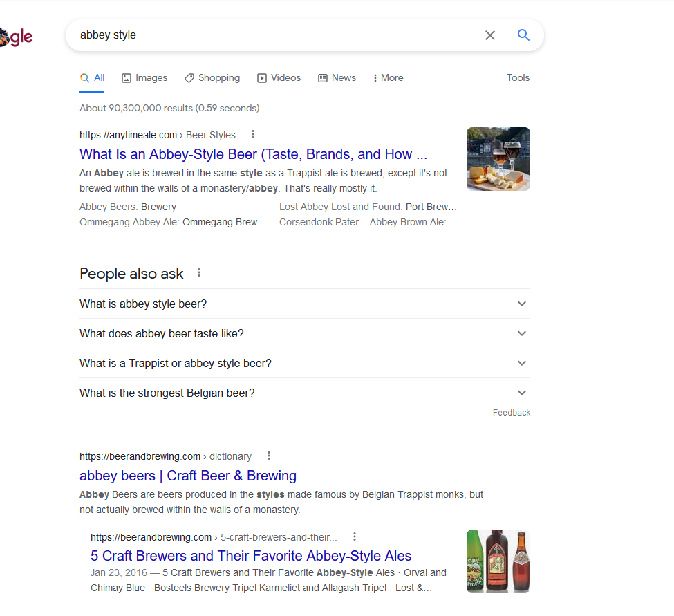The width and height of the screenshot is (674, 616).
Task: Clear the search box with X icon
Action: pyautogui.click(x=489, y=35)
